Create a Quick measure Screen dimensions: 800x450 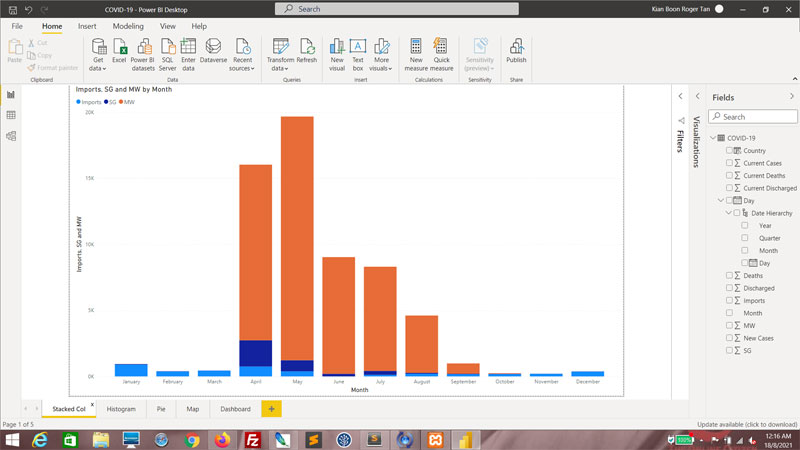point(441,55)
